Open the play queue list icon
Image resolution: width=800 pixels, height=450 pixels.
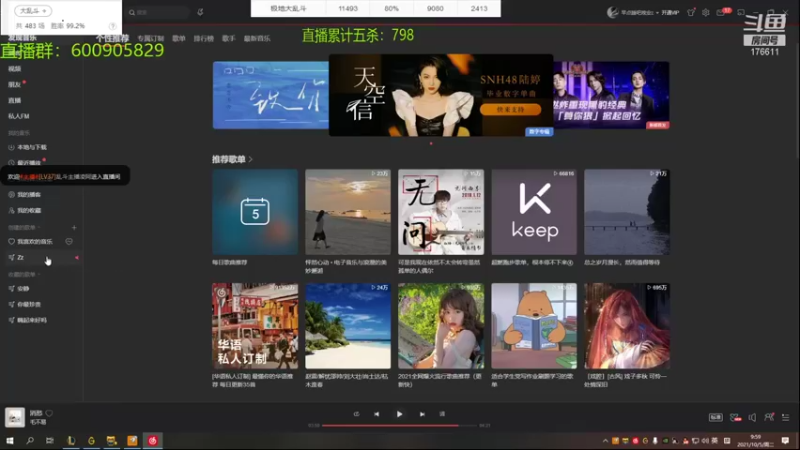click(786, 417)
